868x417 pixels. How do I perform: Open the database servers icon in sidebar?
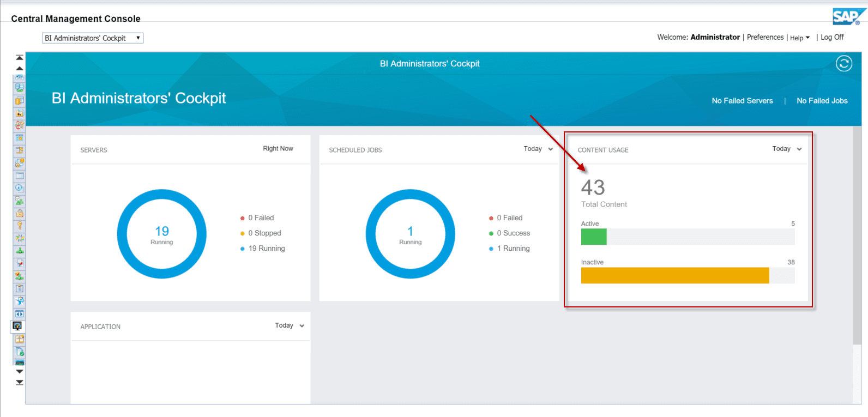click(20, 87)
